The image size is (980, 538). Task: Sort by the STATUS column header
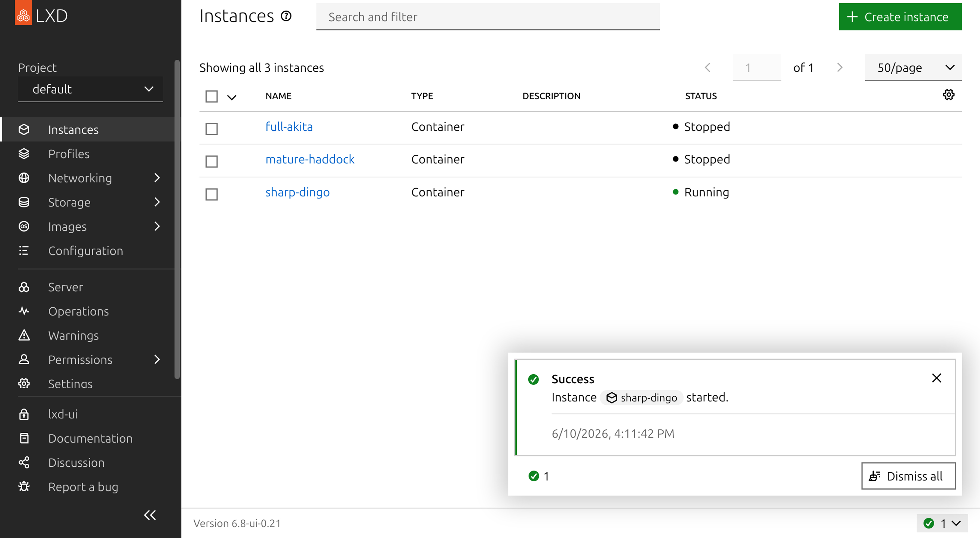pyautogui.click(x=701, y=96)
